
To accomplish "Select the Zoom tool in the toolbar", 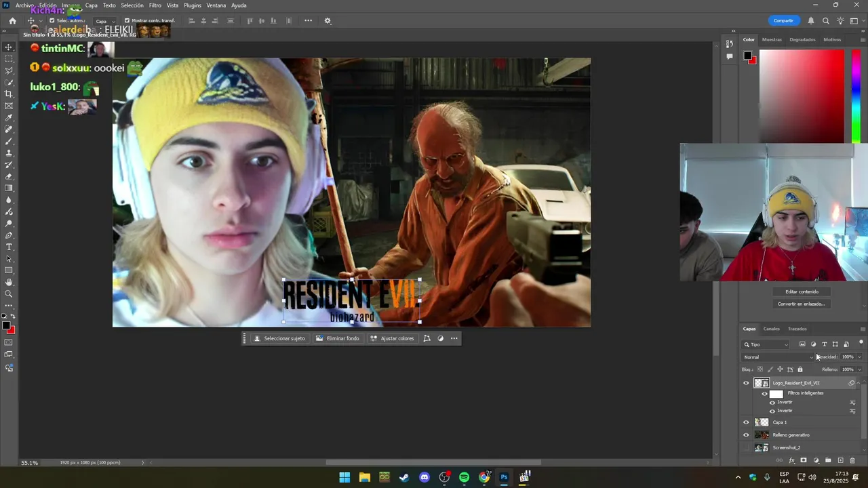I will [x=9, y=293].
